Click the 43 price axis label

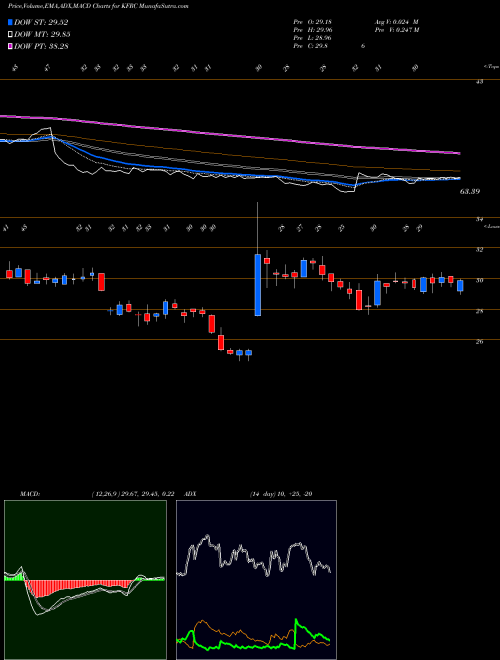[x=479, y=82]
